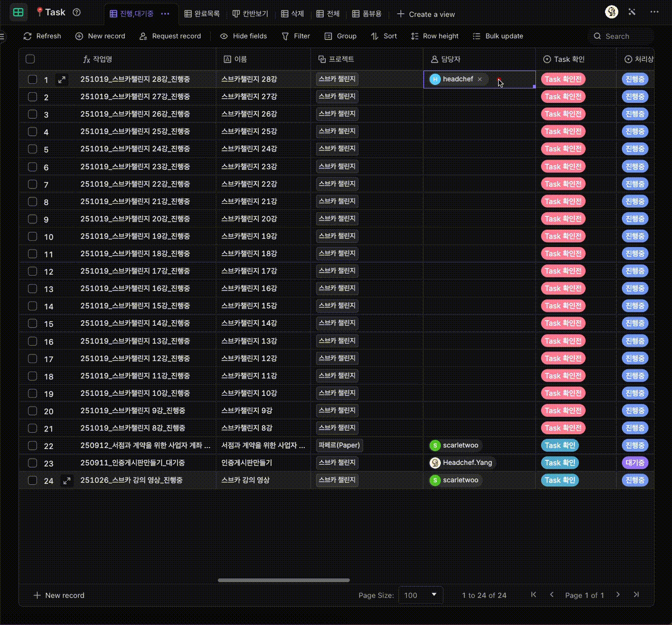The image size is (672, 625).
Task: Click the Filter funnel icon
Action: click(285, 36)
